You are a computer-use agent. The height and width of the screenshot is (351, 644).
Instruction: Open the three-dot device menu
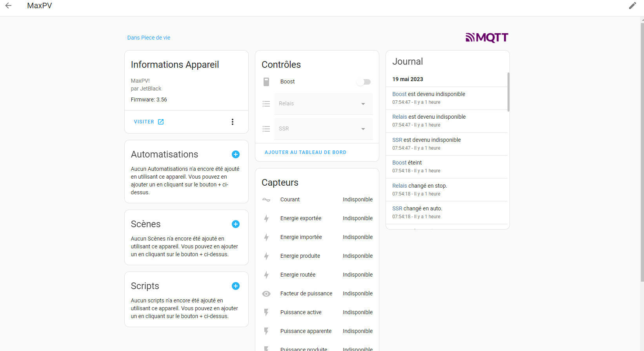(x=233, y=122)
